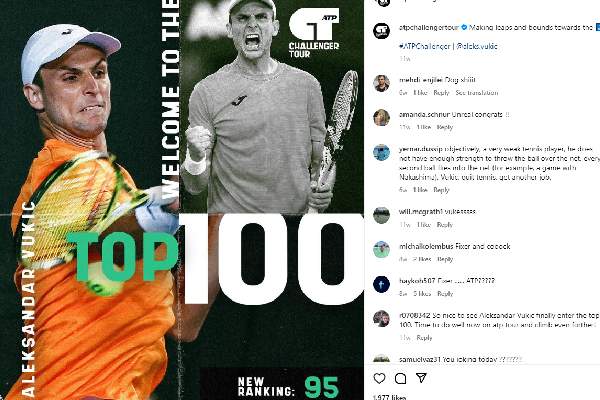Click the #ATPChallenger hashtag link
600x400 pixels.
[x=424, y=46]
